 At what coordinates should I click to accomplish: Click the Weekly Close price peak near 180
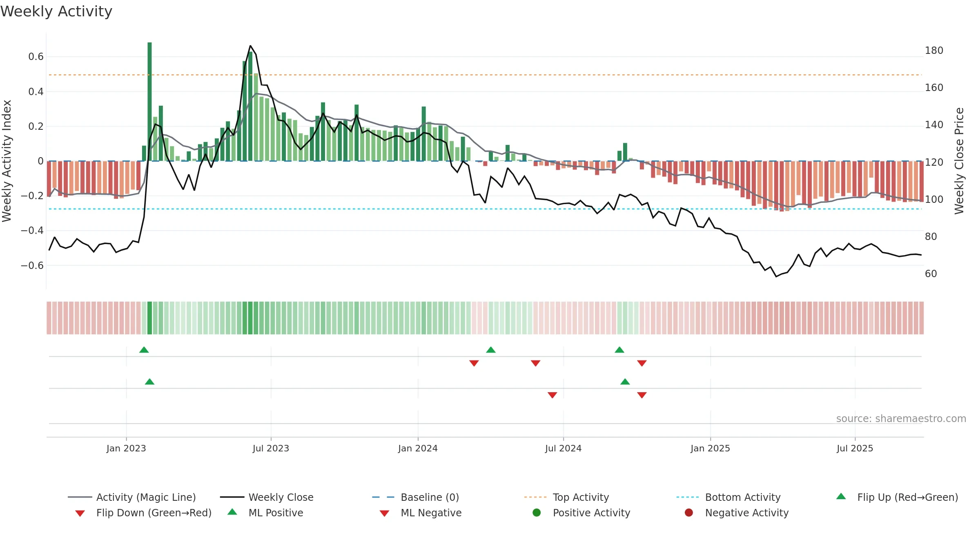[250, 46]
